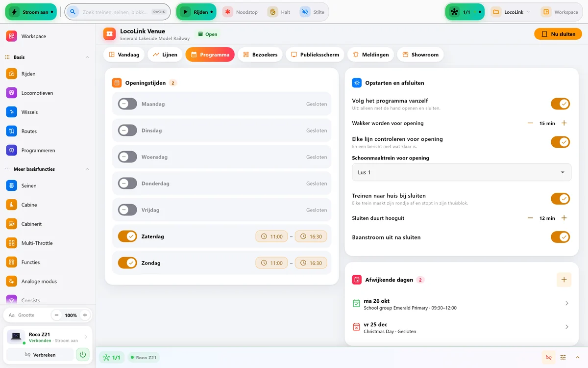Disable Baanstroom uit na sluiten toggle
Image resolution: width=588 pixels, height=368 pixels.
tap(560, 237)
